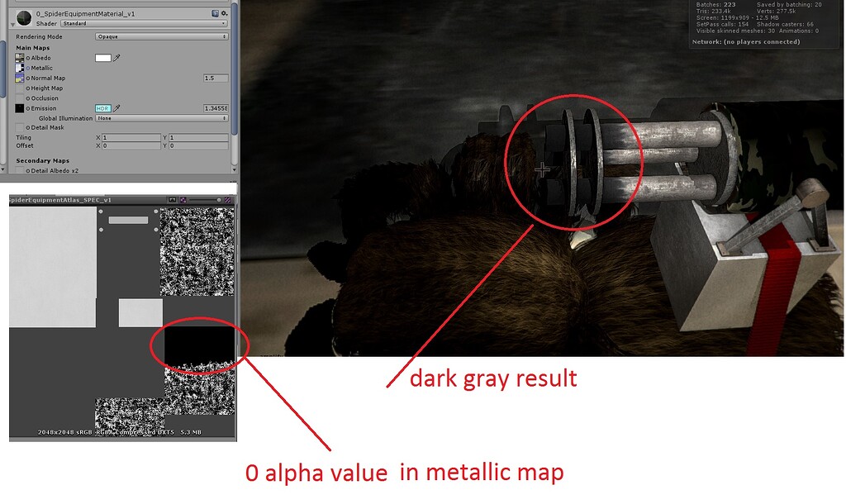
Task: Select the Emission texture thumbnail
Action: 19,108
